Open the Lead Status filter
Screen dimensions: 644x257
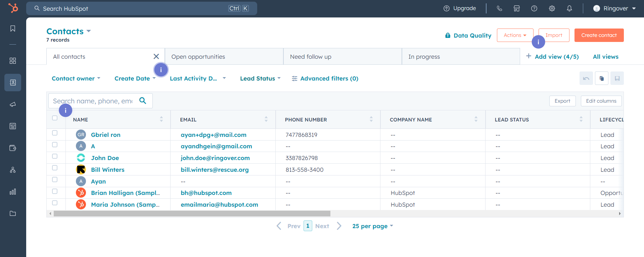(260, 78)
